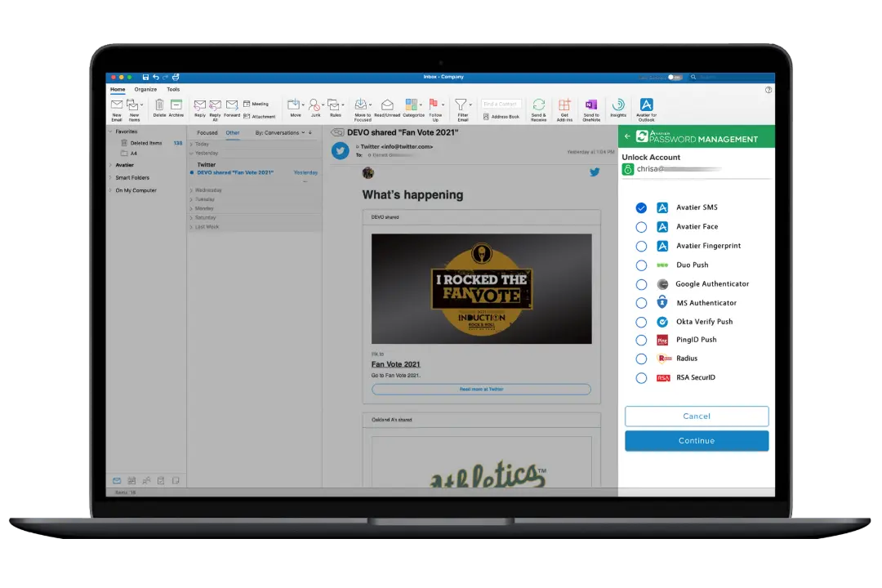Select Google Authenticator radio option

[x=641, y=284]
